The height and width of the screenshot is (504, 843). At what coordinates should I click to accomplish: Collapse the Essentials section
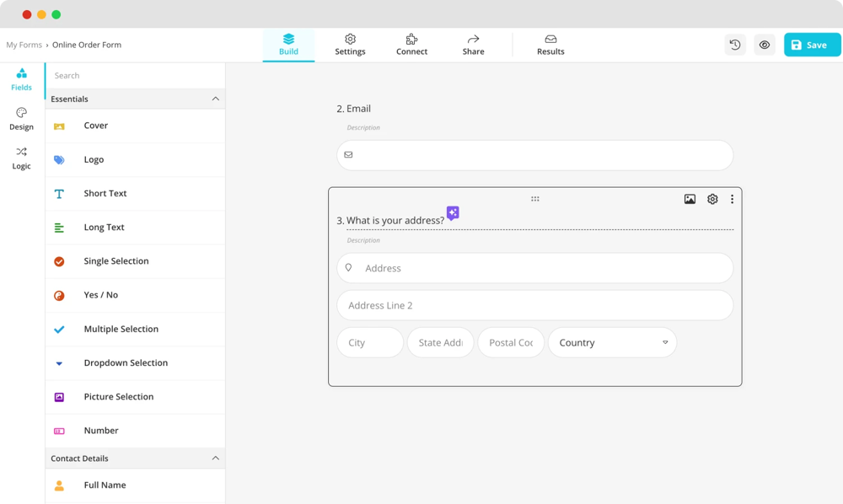(x=215, y=99)
